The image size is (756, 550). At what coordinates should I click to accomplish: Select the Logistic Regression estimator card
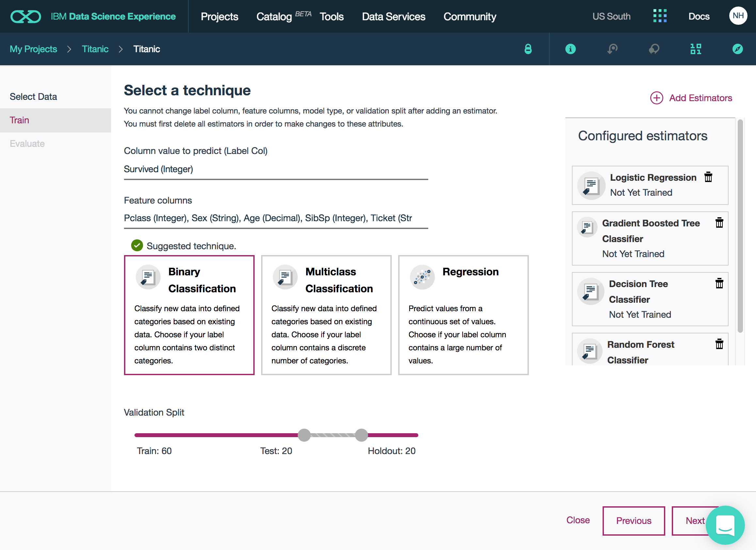(x=650, y=185)
